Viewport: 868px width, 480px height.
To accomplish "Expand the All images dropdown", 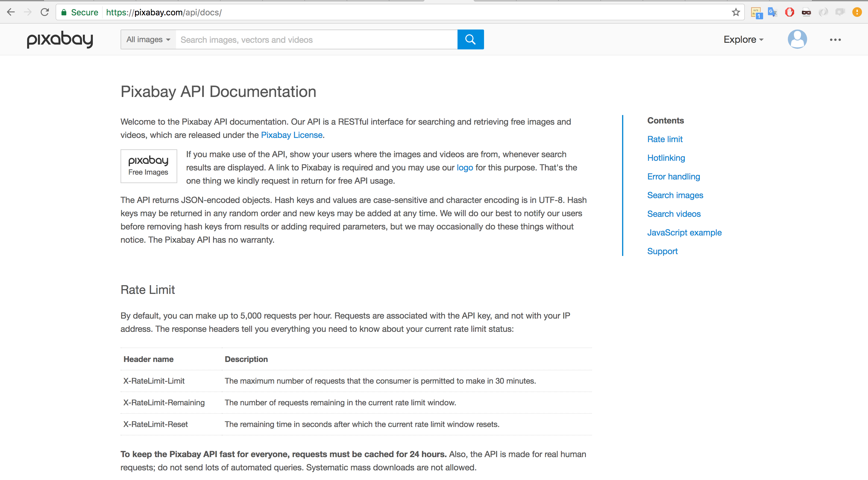I will pyautogui.click(x=148, y=39).
